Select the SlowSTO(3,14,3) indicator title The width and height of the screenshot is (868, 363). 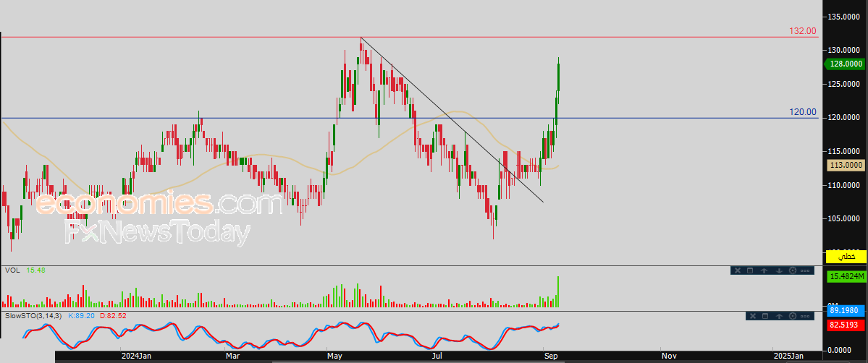[x=32, y=315]
